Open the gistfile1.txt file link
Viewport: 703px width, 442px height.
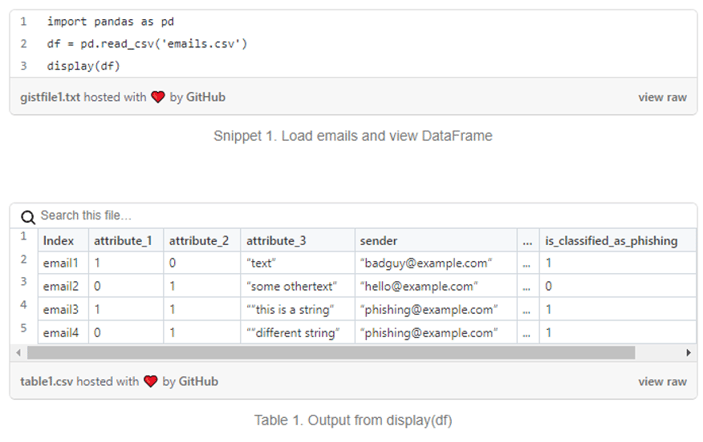tap(50, 97)
